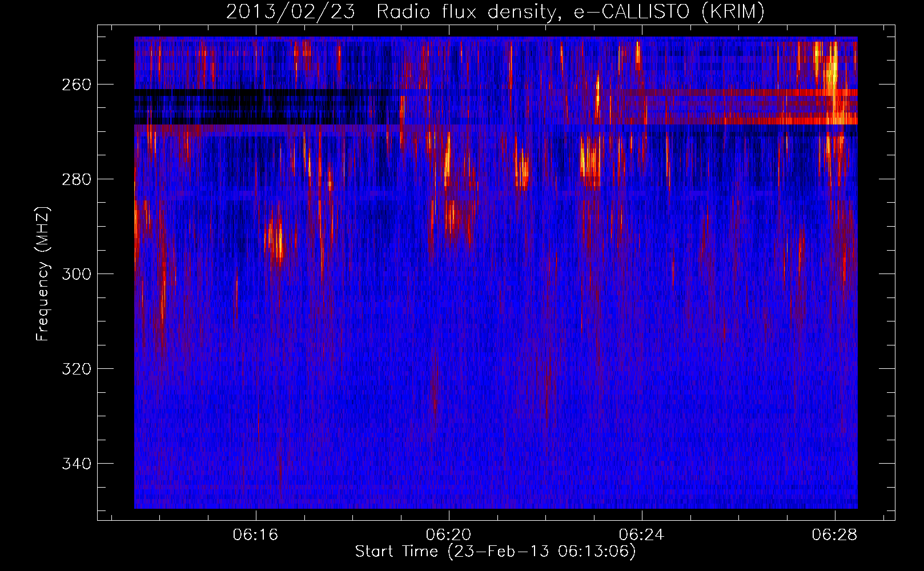Click the 06:20 time tick label
924x571 pixels.
click(x=449, y=534)
